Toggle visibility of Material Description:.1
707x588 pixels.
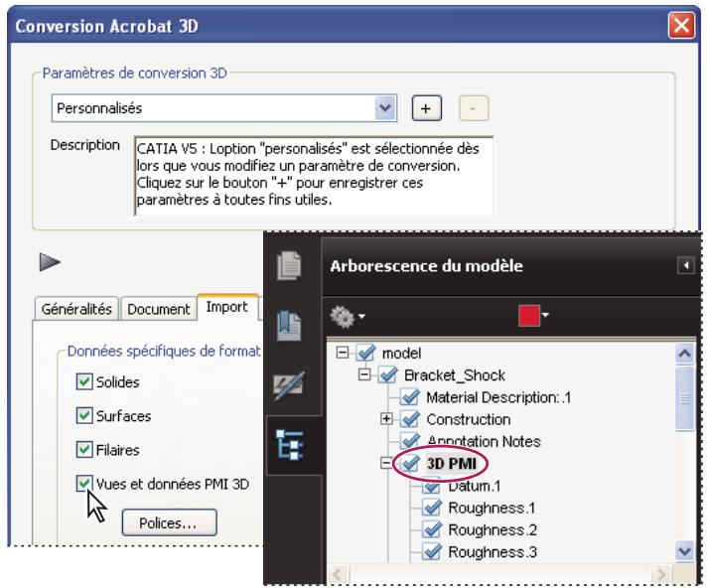click(410, 397)
